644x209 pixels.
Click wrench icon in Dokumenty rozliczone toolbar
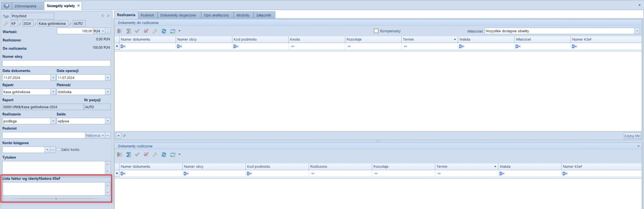pos(155,155)
